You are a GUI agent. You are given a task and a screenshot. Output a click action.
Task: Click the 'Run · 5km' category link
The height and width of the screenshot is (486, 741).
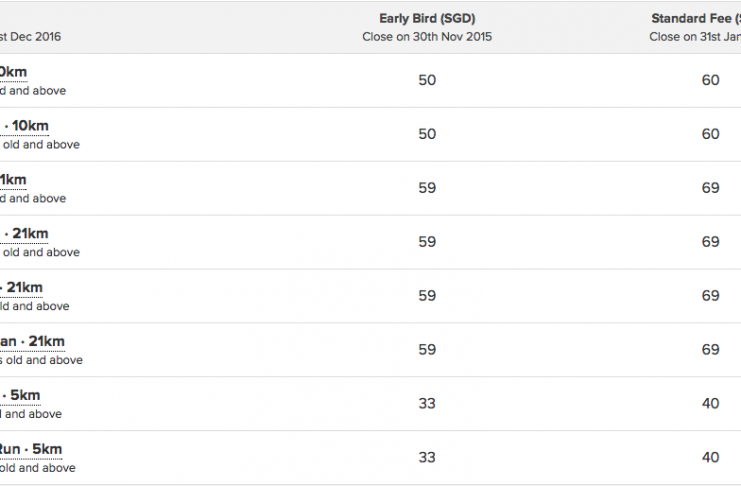click(31, 449)
